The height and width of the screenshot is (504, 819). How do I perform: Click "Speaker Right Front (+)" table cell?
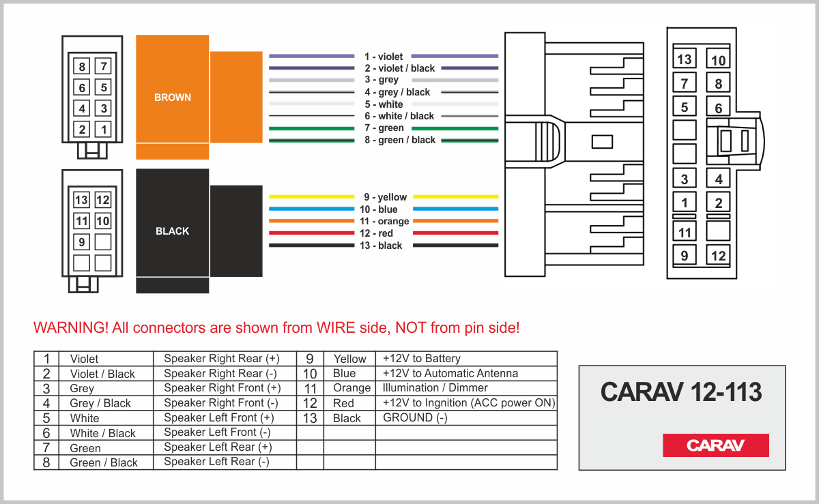pos(224,388)
